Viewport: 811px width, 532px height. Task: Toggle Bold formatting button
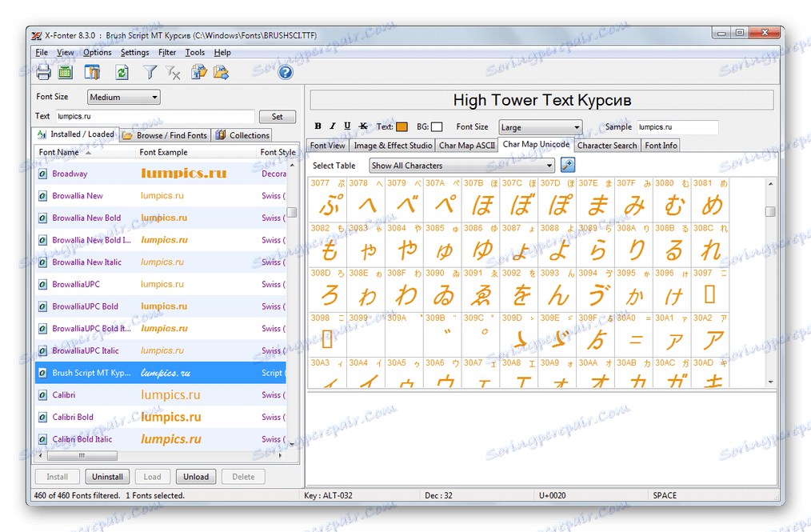(318, 126)
